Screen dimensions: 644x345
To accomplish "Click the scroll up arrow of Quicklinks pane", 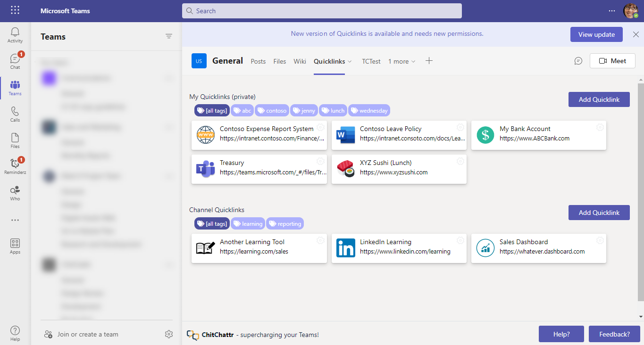I will click(x=641, y=79).
